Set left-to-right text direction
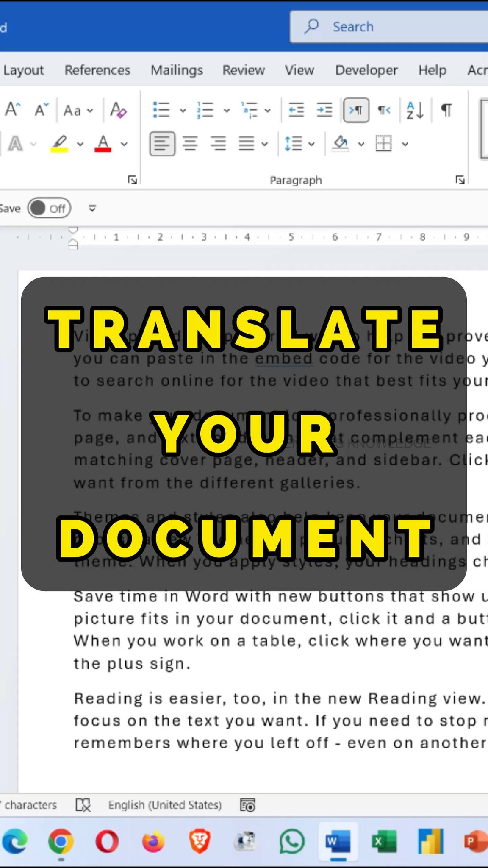Viewport: 488px width, 868px height. click(x=356, y=110)
